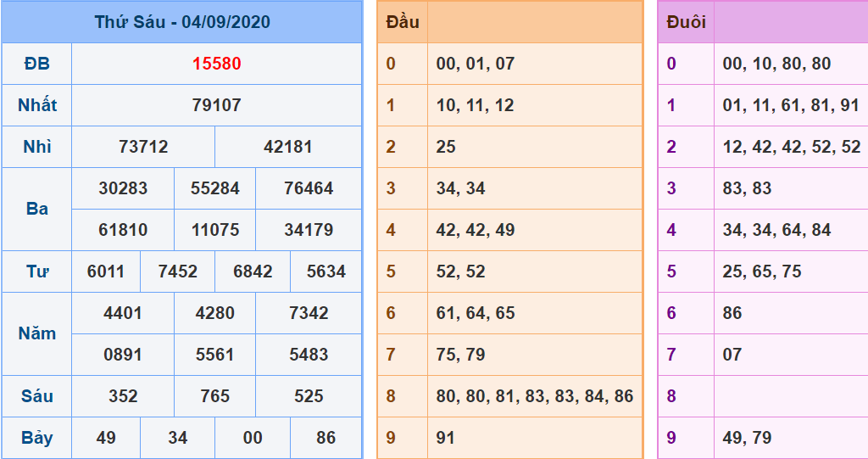Viewport: 868px width, 459px height.
Task: Select seventh prize number 00
Action: pyautogui.click(x=253, y=438)
